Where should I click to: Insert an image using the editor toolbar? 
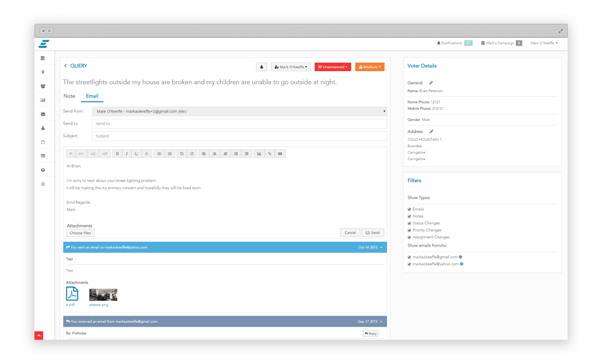[259, 154]
